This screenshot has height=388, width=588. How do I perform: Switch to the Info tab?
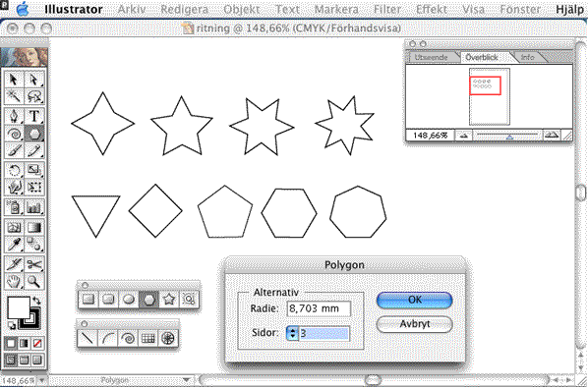527,57
